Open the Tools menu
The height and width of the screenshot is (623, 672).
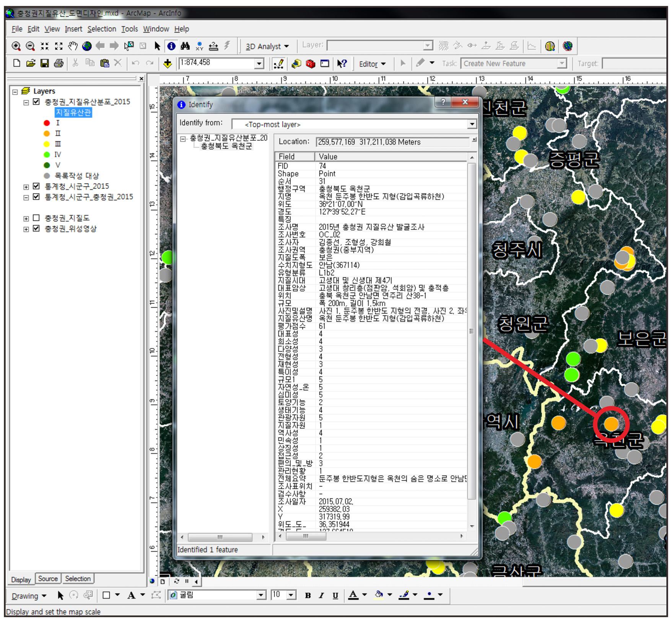(129, 29)
